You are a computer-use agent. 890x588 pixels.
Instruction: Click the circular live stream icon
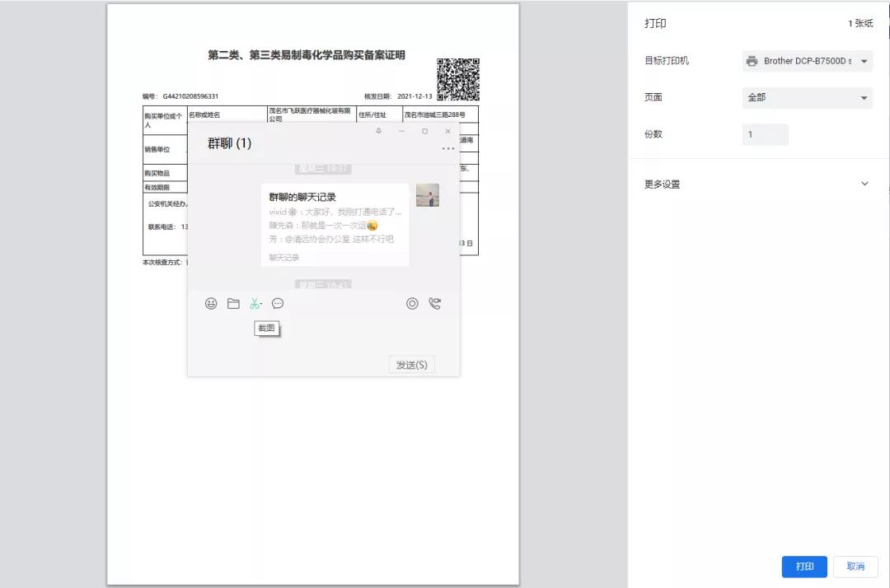pos(412,304)
